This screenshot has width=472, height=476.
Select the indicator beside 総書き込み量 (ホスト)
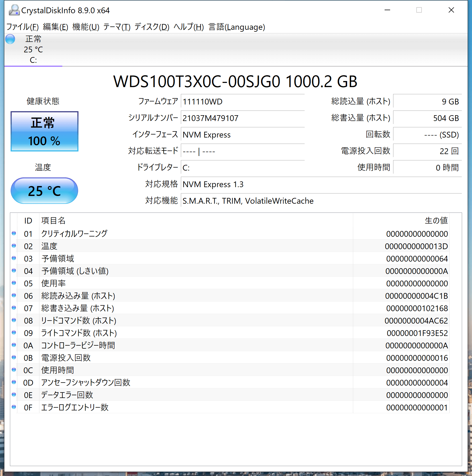(14, 308)
